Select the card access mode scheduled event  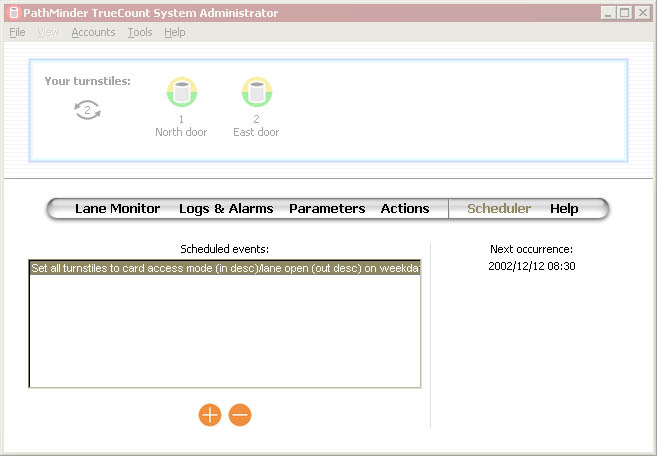[x=225, y=268]
